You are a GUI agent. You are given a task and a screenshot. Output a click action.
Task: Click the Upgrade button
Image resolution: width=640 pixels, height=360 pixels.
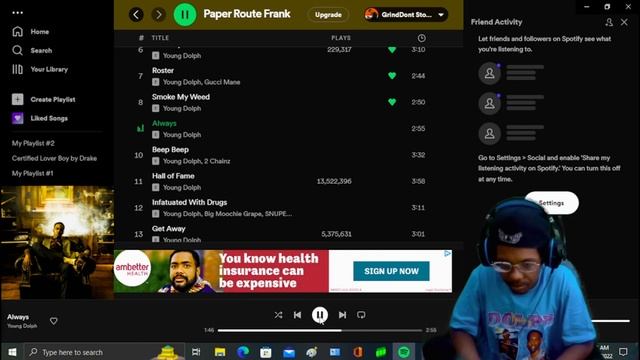click(x=328, y=15)
